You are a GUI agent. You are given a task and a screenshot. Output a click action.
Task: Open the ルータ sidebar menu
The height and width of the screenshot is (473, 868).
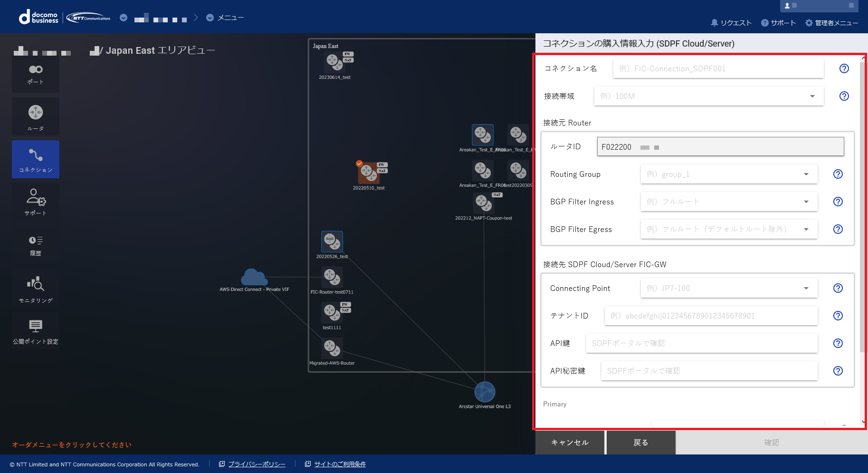pos(36,117)
